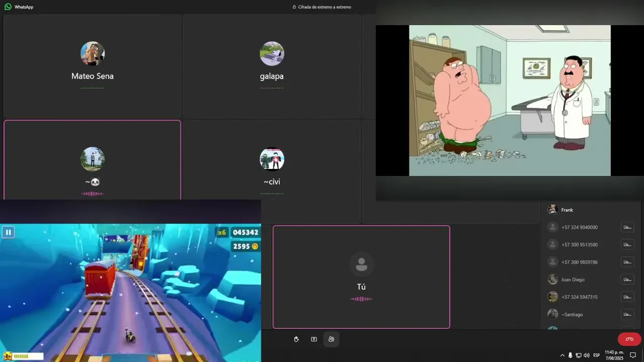This screenshot has width=644, height=362.
Task: Switch the ESP keyboard language indicator
Action: pos(597,355)
